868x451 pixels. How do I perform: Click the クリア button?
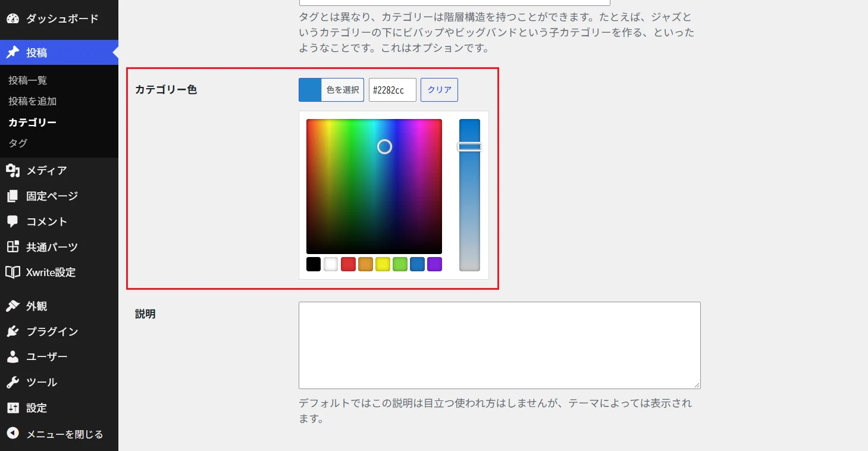(440, 90)
